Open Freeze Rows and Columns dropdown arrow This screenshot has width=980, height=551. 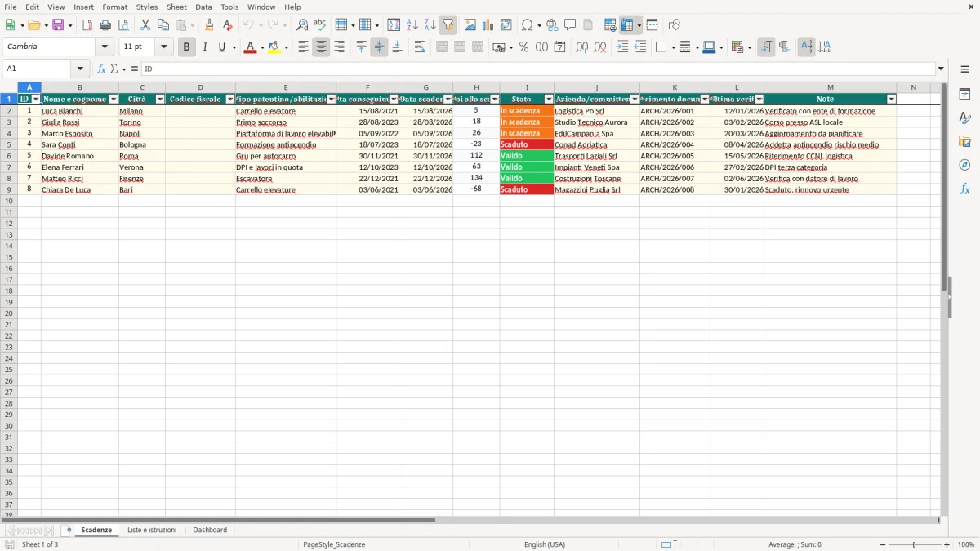tap(639, 25)
